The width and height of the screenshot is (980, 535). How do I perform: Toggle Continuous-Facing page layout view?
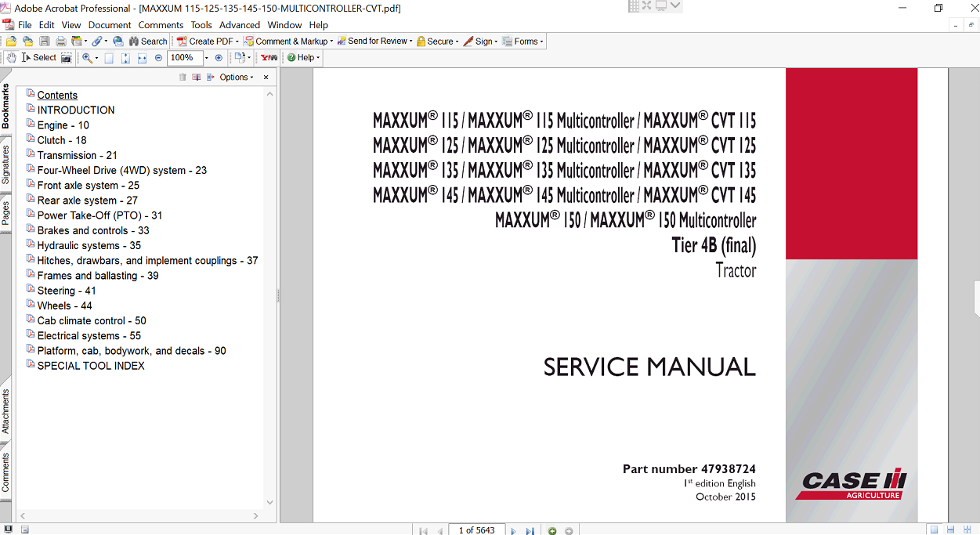click(967, 530)
